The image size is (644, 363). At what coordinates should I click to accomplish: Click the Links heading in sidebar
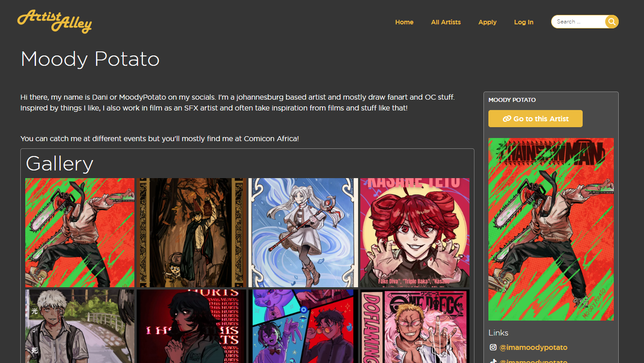click(x=498, y=333)
